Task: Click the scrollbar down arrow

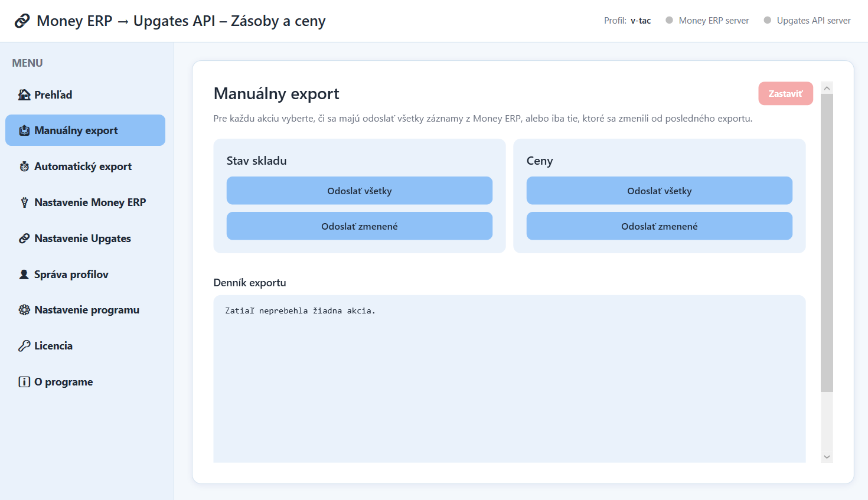Action: (x=827, y=457)
